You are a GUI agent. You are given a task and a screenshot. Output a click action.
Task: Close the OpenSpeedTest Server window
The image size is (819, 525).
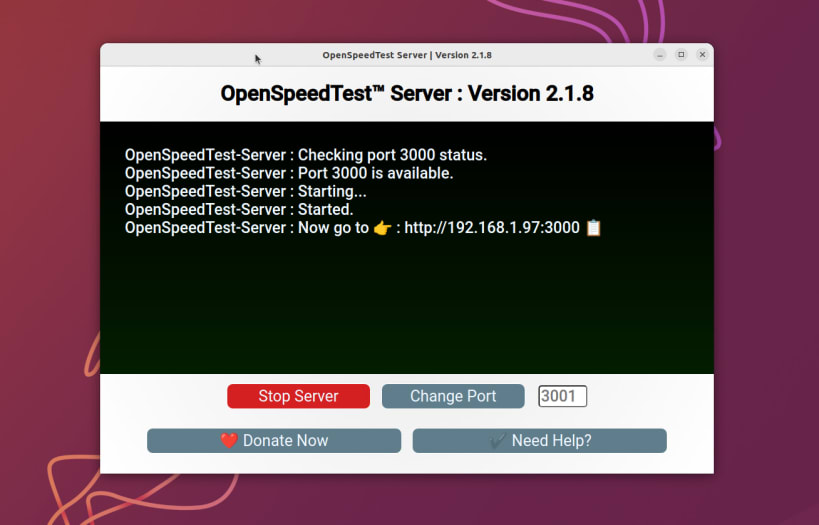coord(703,55)
